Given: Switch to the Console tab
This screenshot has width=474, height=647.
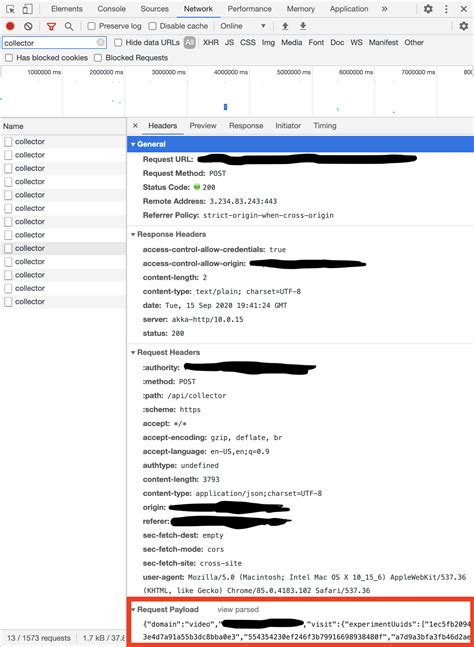Looking at the screenshot, I should pyautogui.click(x=111, y=9).
